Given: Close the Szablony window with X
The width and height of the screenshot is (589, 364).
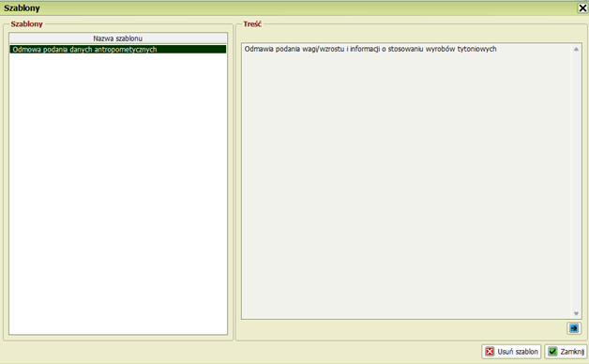Looking at the screenshot, I should coord(582,8).
